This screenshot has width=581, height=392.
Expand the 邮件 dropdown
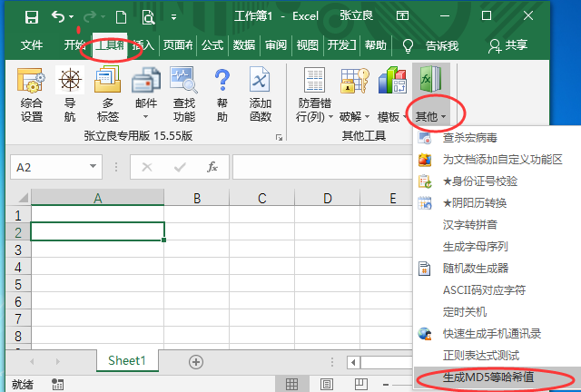pyautogui.click(x=146, y=103)
